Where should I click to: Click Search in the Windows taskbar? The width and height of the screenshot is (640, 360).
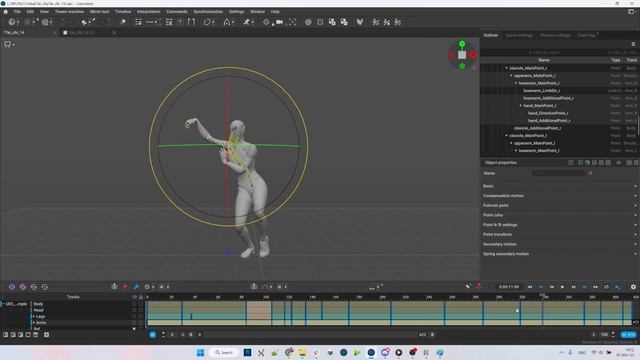(224, 352)
